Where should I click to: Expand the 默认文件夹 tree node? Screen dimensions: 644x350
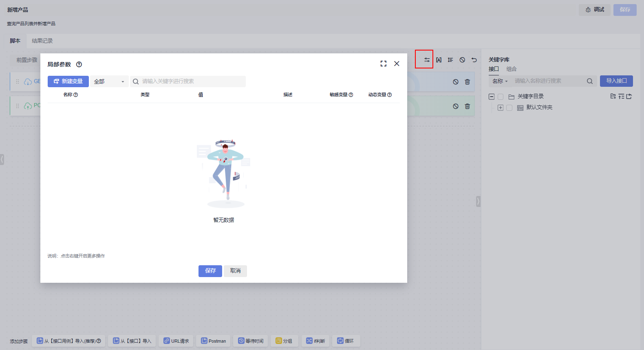point(501,108)
